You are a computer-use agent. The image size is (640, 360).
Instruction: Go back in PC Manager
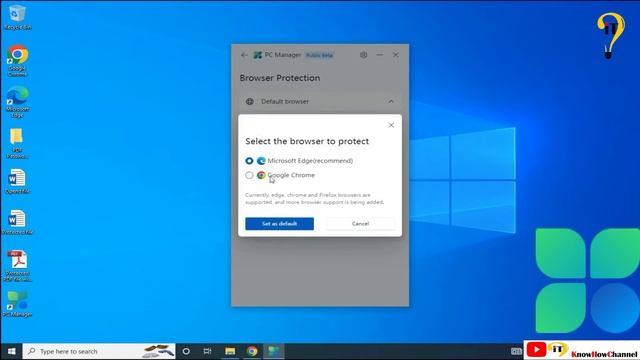pos(244,55)
